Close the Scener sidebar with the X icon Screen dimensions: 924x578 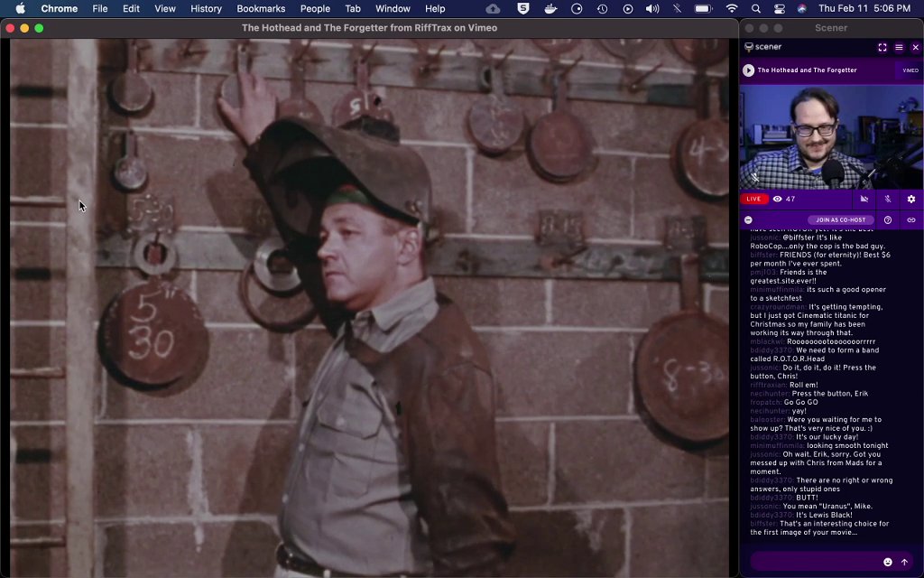[x=915, y=47]
